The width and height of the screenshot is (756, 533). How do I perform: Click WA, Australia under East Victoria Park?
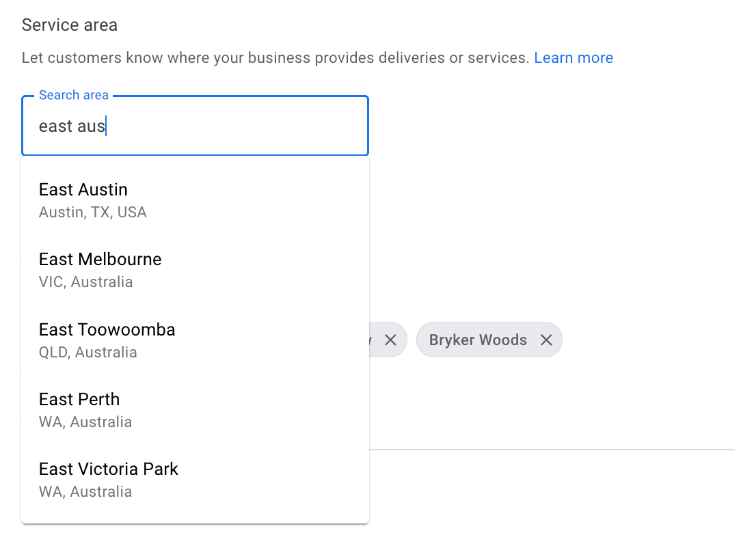click(x=85, y=492)
